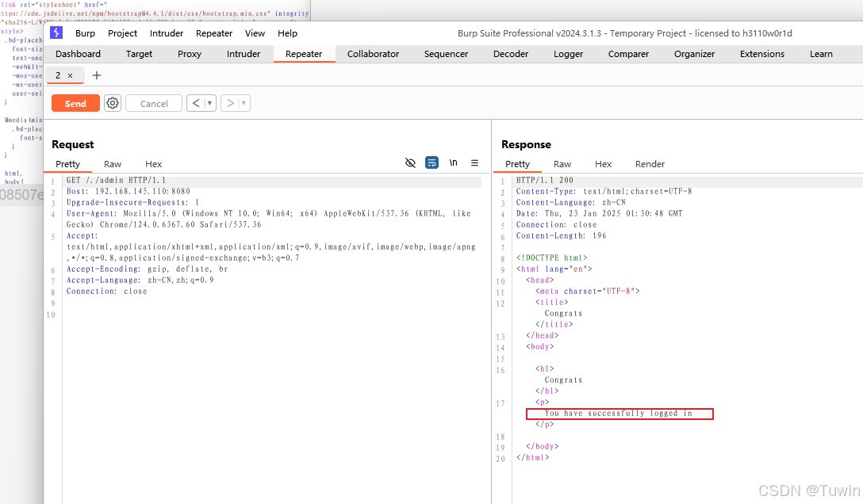
Task: Switch to Comparer tab
Action: point(628,54)
